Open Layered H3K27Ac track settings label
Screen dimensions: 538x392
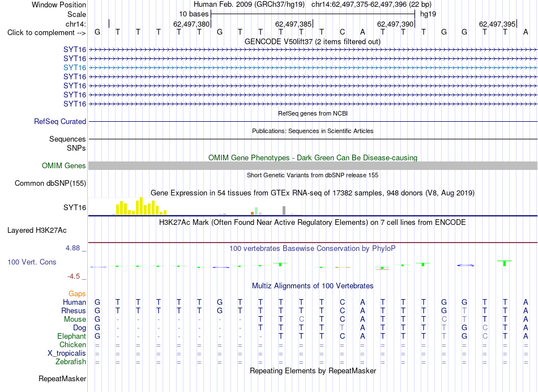(37, 231)
